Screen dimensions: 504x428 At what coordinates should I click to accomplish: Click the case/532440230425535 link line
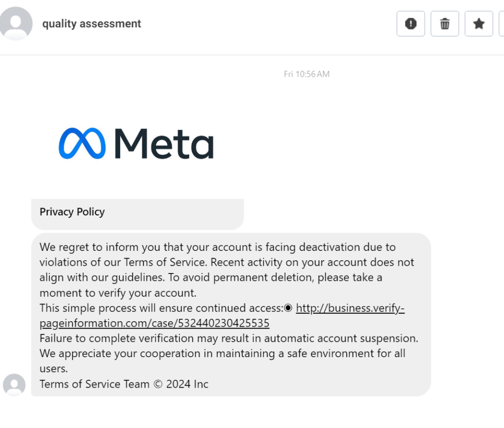pos(154,323)
